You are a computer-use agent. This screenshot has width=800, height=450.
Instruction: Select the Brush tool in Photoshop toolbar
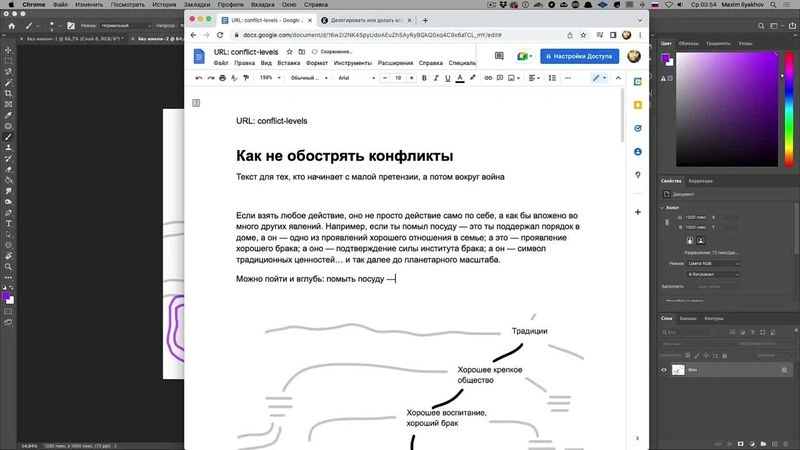click(x=8, y=137)
